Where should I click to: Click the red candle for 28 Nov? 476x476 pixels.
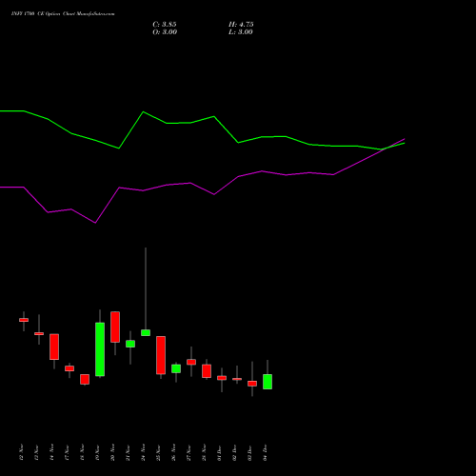(207, 371)
